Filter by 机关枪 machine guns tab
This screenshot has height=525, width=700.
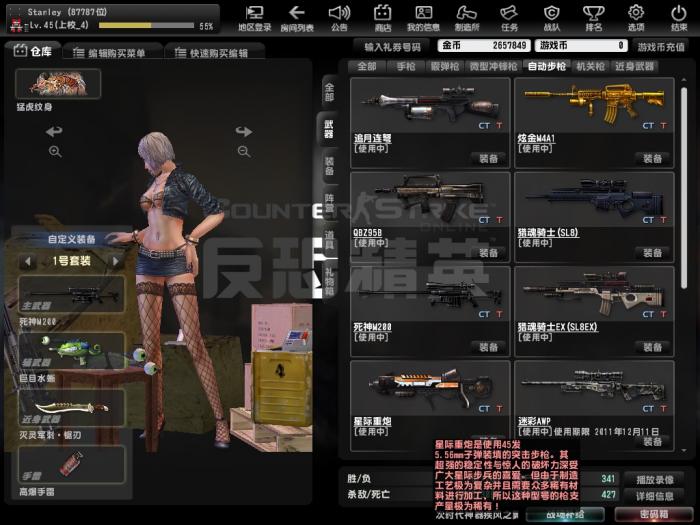pyautogui.click(x=590, y=67)
